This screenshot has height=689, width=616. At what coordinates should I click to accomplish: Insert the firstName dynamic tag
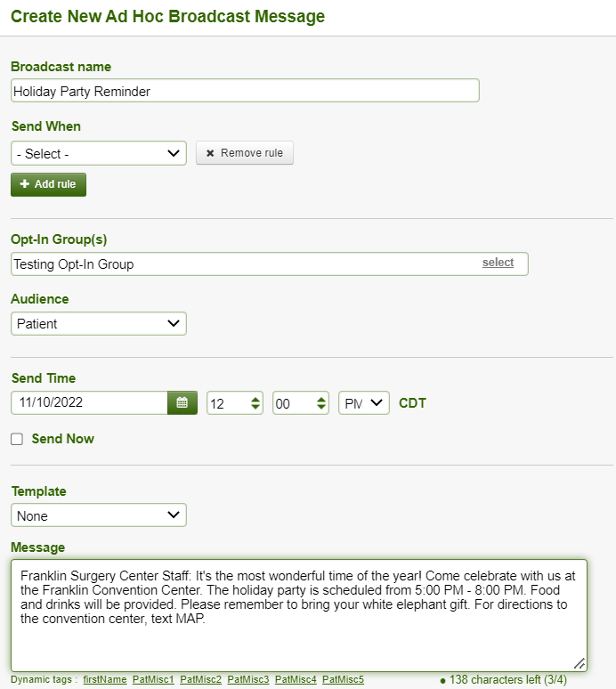[x=104, y=679]
